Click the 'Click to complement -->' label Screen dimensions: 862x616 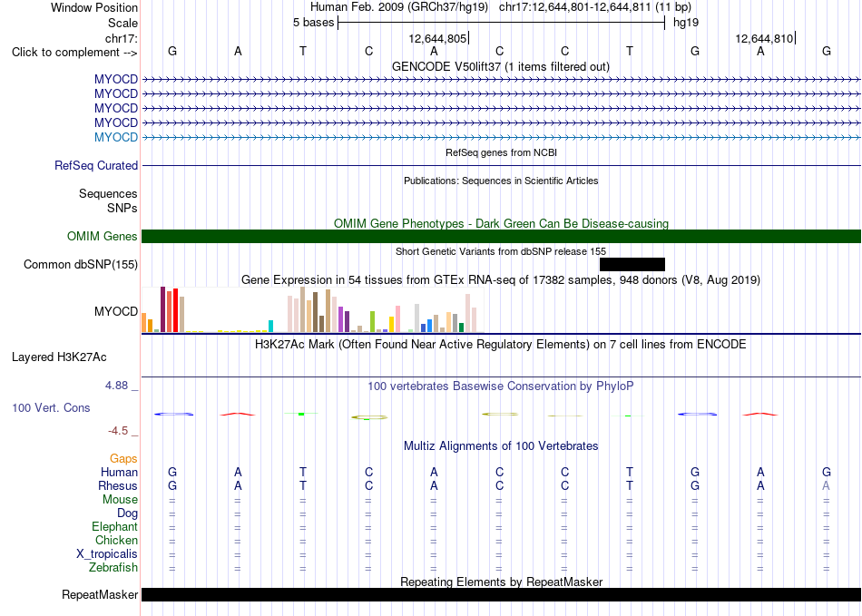point(74,53)
